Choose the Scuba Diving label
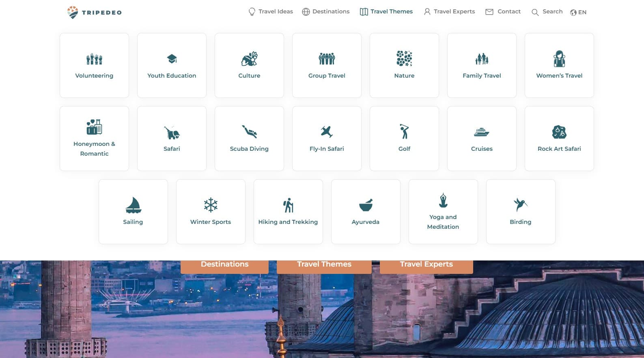The height and width of the screenshot is (358, 644). 249,149
